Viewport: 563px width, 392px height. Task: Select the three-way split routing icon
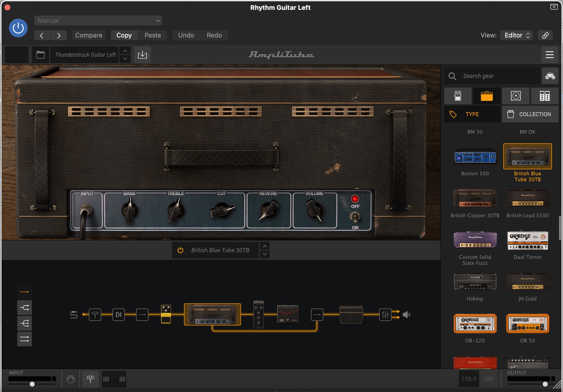click(24, 323)
